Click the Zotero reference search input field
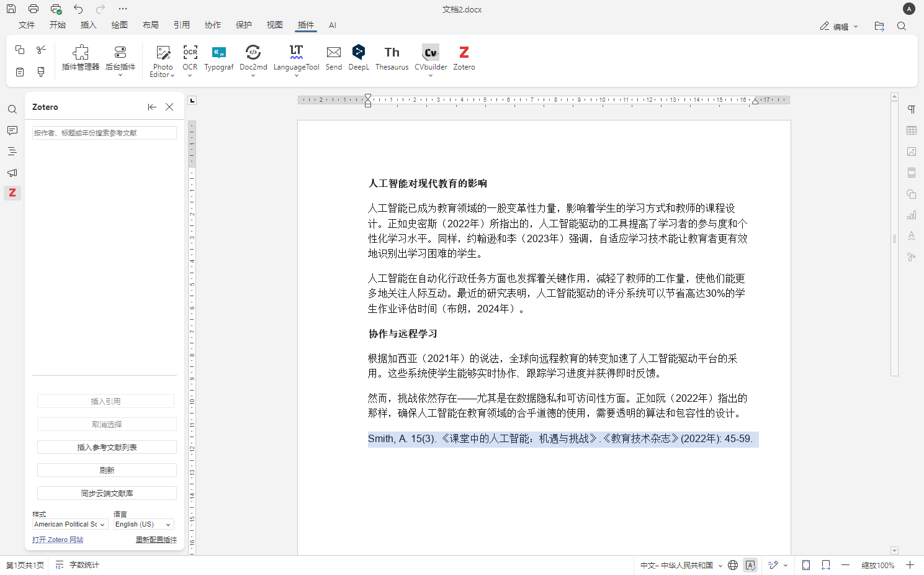 (104, 132)
